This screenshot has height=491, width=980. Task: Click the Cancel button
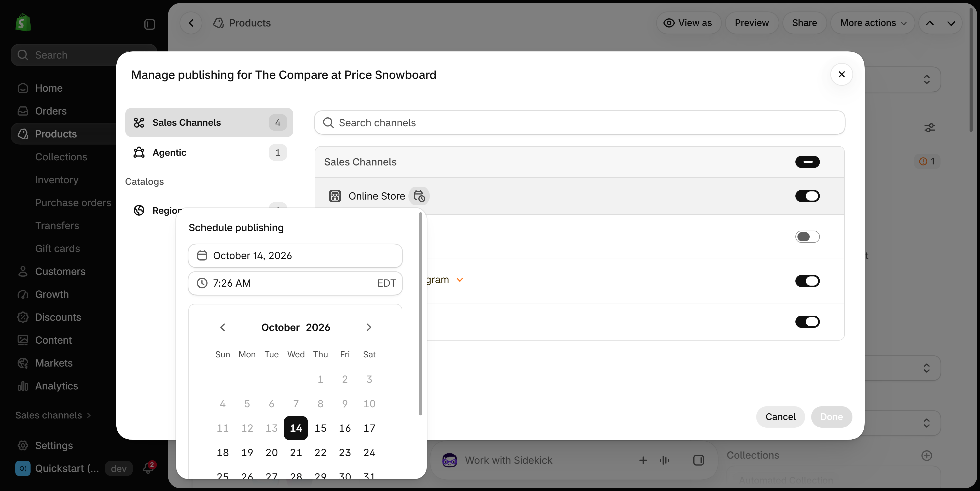780,417
